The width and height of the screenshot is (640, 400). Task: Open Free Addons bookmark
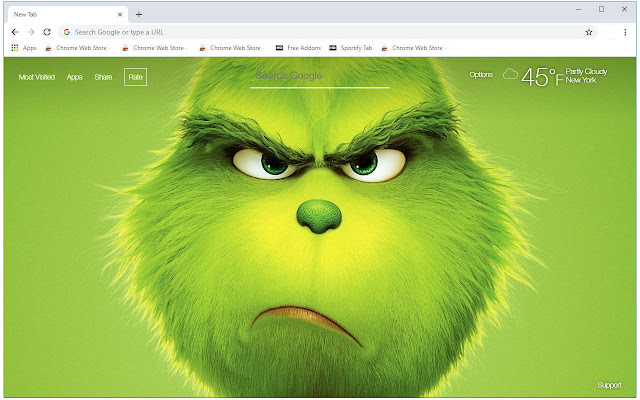click(x=298, y=48)
